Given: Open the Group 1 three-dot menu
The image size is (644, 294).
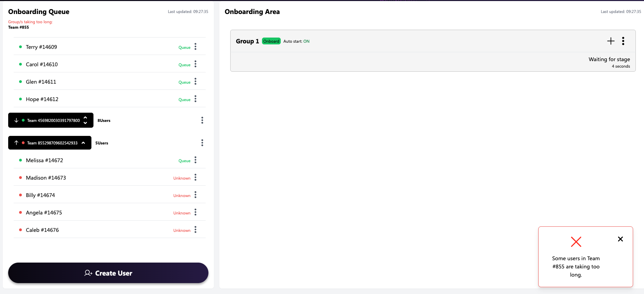Looking at the screenshot, I should pos(623,41).
